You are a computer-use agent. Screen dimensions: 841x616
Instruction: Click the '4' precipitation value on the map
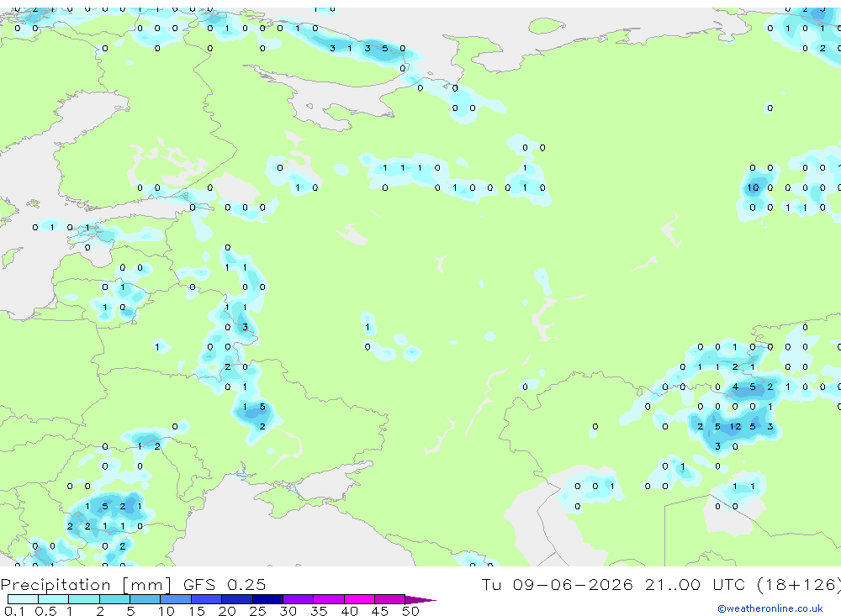(735, 387)
